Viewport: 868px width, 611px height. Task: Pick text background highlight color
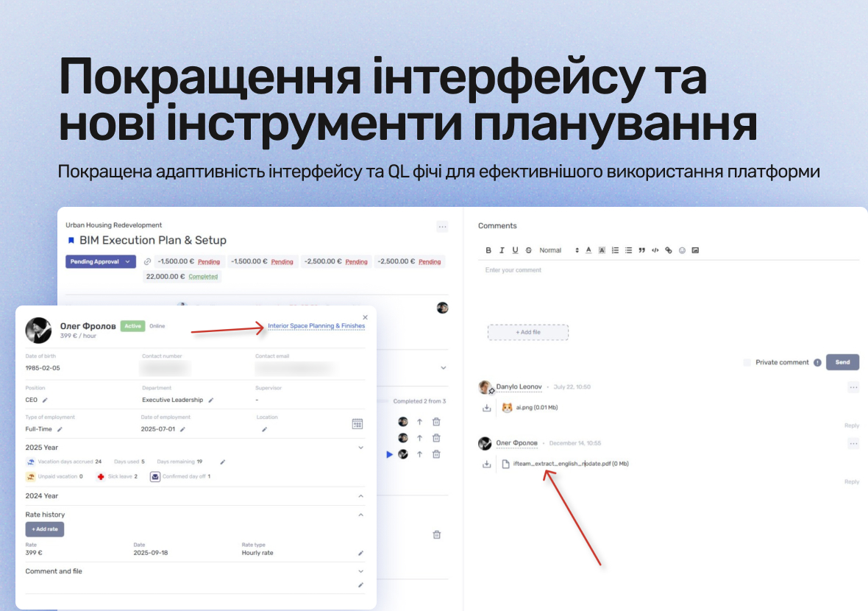(x=602, y=250)
